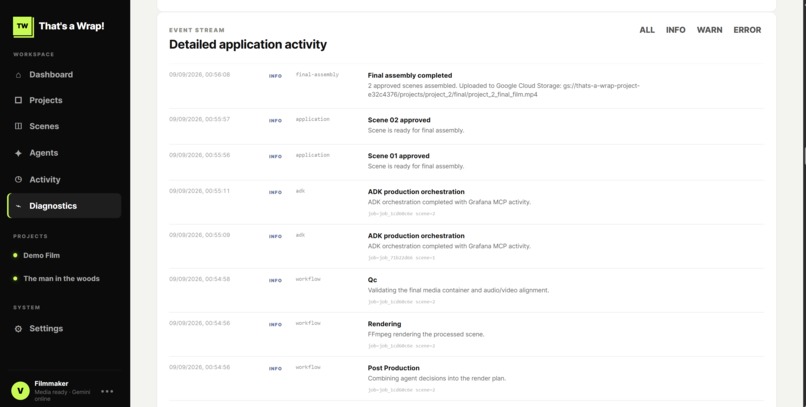Click INFO badge on the Rendering row
This screenshot has width=806, height=407.
[x=276, y=325]
